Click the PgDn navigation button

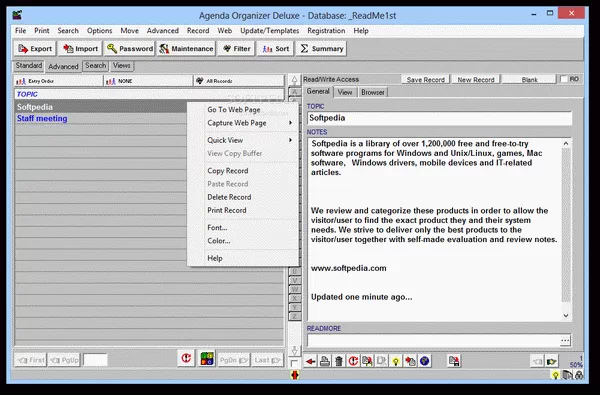(x=233, y=360)
